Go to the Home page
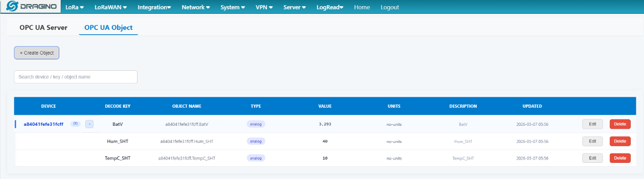The image size is (644, 179). [x=362, y=7]
